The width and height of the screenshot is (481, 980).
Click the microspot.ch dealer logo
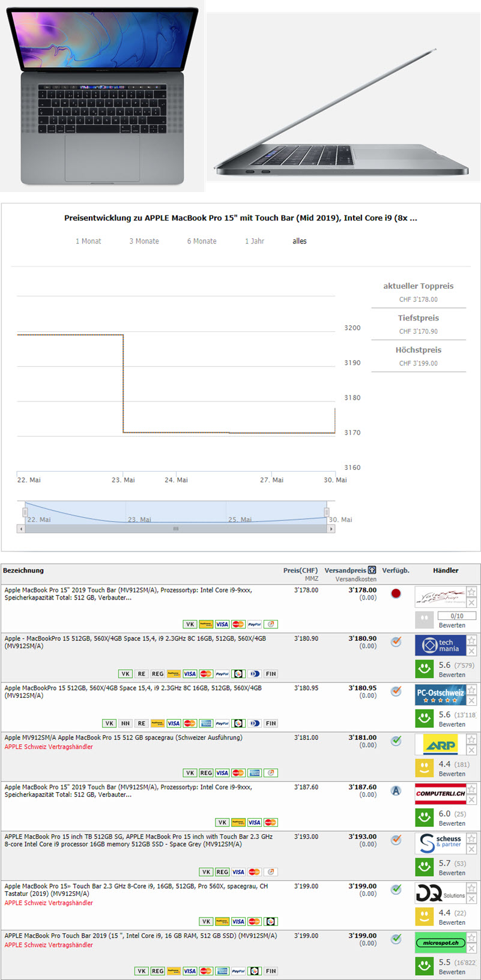[x=440, y=943]
